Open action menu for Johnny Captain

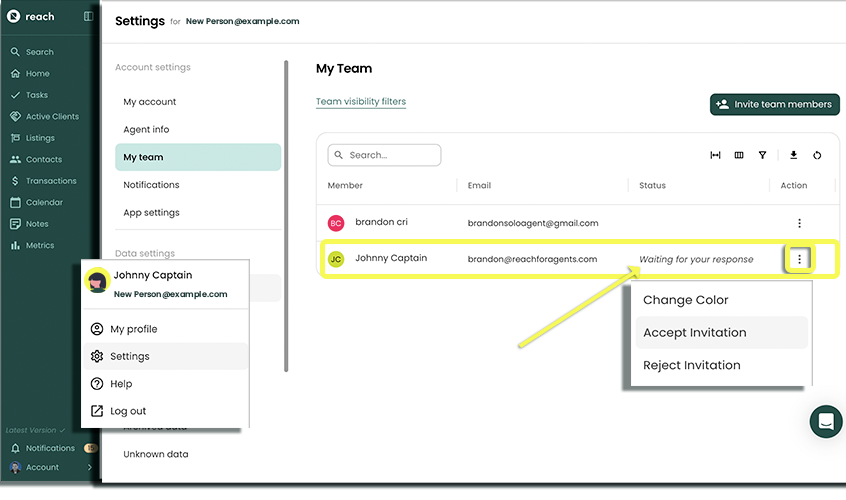coord(799,259)
